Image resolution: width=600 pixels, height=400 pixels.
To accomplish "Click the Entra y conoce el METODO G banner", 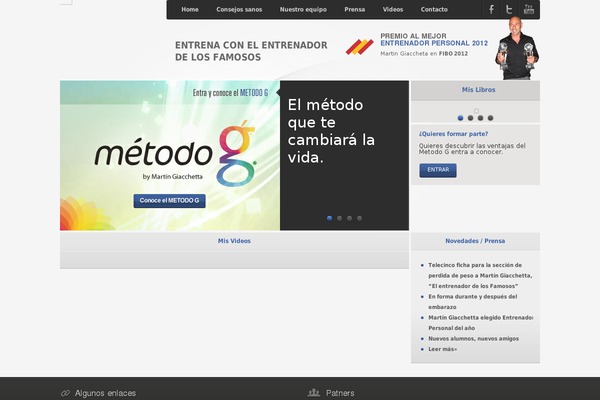I will point(230,93).
